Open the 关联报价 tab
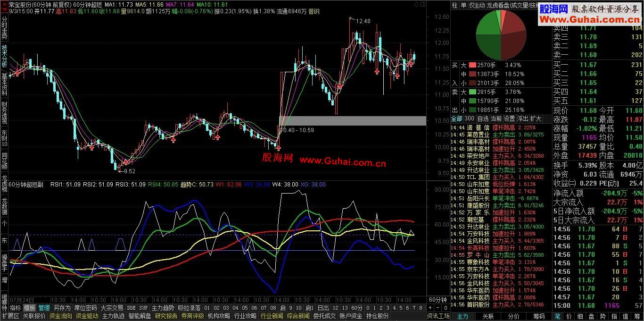The image size is (644, 321). (x=34, y=316)
